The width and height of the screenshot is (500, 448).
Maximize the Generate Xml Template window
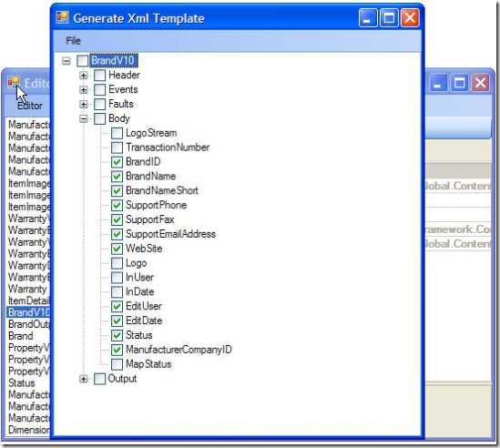[389, 17]
